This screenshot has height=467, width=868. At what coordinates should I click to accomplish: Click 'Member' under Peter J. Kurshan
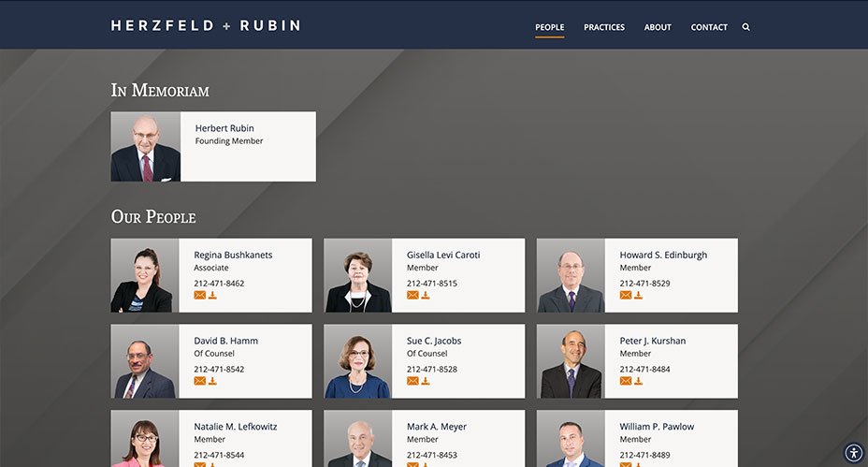click(635, 354)
